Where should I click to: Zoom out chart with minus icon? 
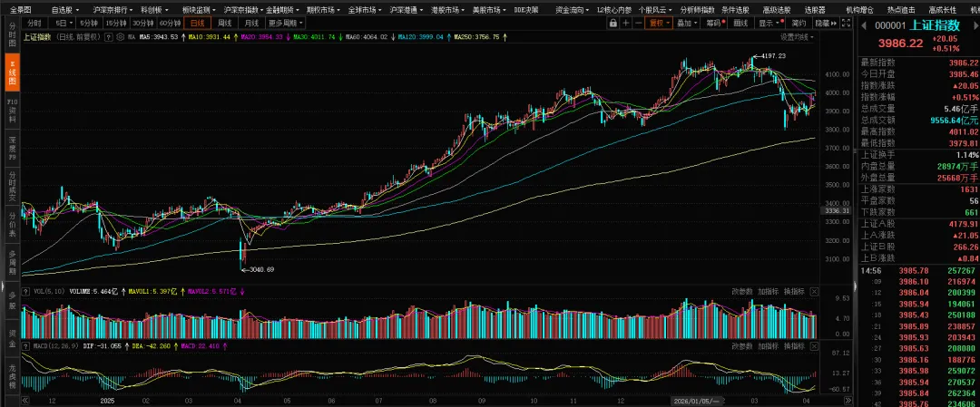638,23
